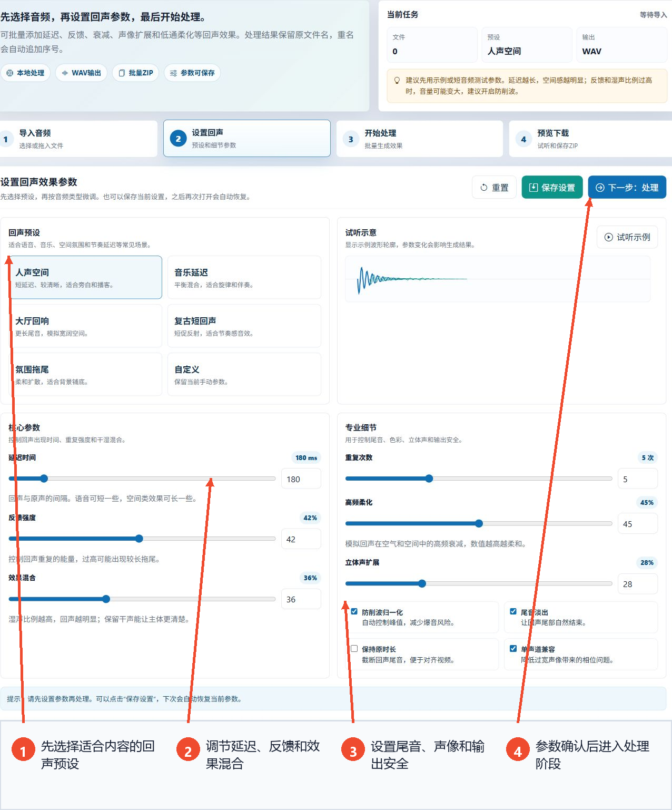
Task: Click the gear icon on the 本地处理 chip
Action: [9, 73]
